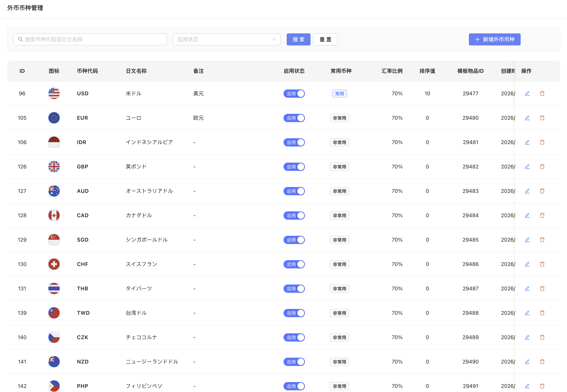567x392 pixels.
Task: Edit the CAD currency row
Action: [527, 215]
